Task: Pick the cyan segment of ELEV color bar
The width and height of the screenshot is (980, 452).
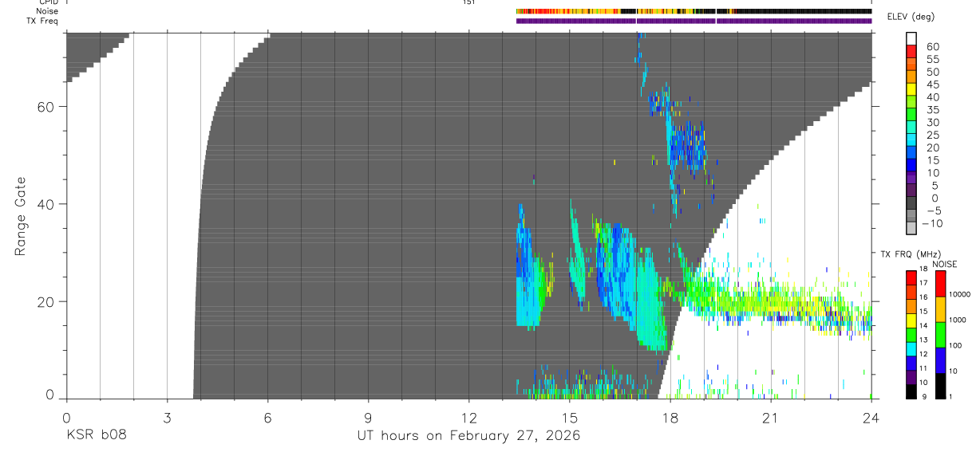Action: [x=912, y=140]
